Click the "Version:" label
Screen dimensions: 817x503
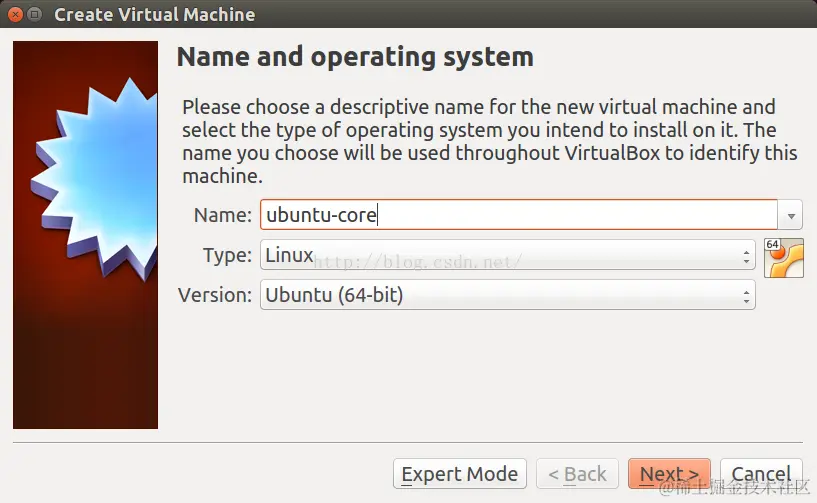(x=215, y=295)
